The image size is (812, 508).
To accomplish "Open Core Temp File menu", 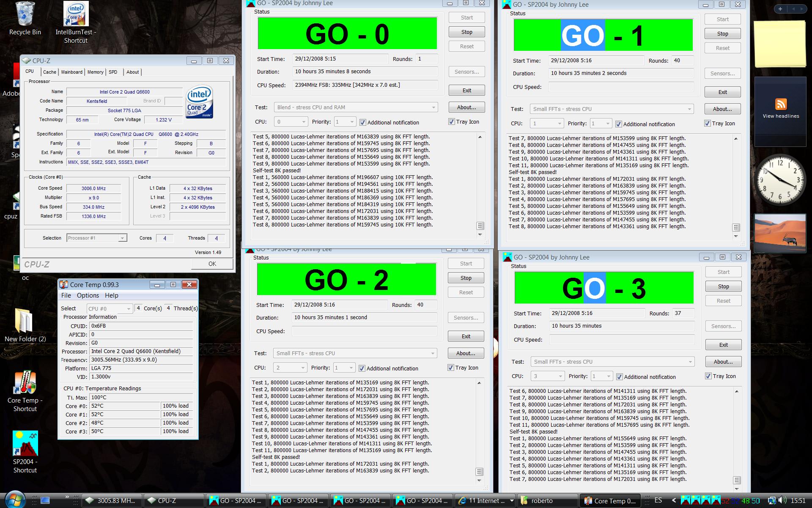I will pyautogui.click(x=66, y=295).
